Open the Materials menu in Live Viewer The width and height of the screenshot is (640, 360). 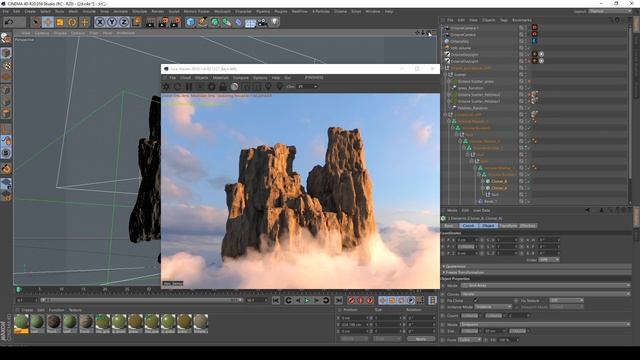221,78
